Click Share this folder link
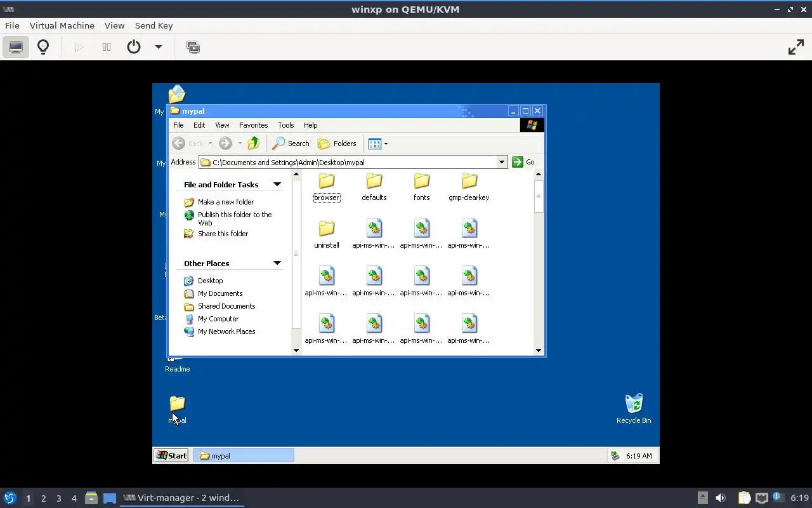The image size is (812, 508). pos(223,234)
